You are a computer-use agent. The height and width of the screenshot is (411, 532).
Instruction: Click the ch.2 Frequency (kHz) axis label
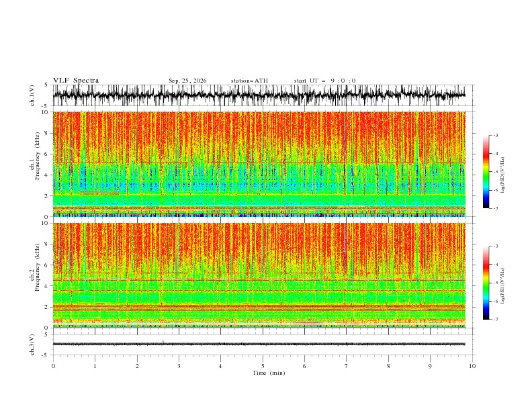coord(35,275)
